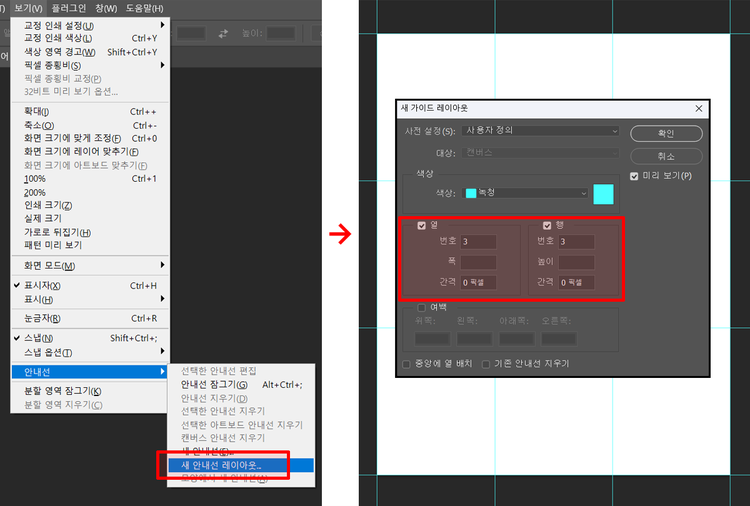The width and height of the screenshot is (750, 506).
Task: Click the 행 번호 number field
Action: [576, 242]
